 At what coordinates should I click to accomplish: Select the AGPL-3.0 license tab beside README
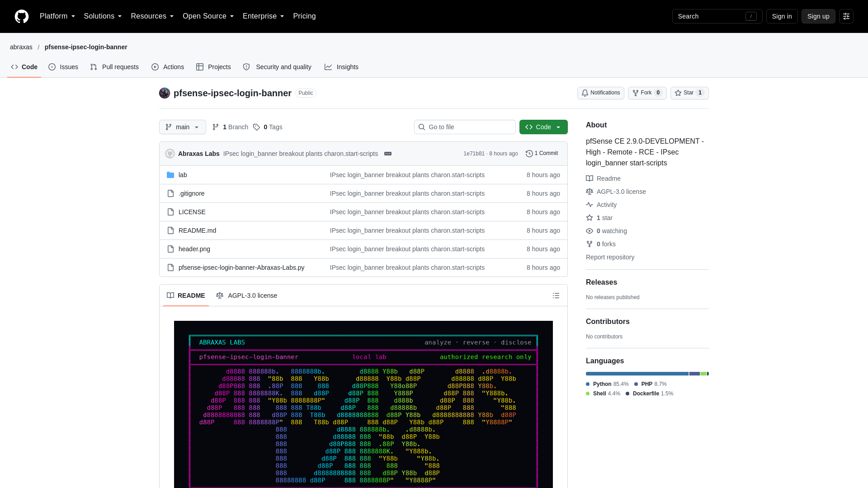pos(247,296)
